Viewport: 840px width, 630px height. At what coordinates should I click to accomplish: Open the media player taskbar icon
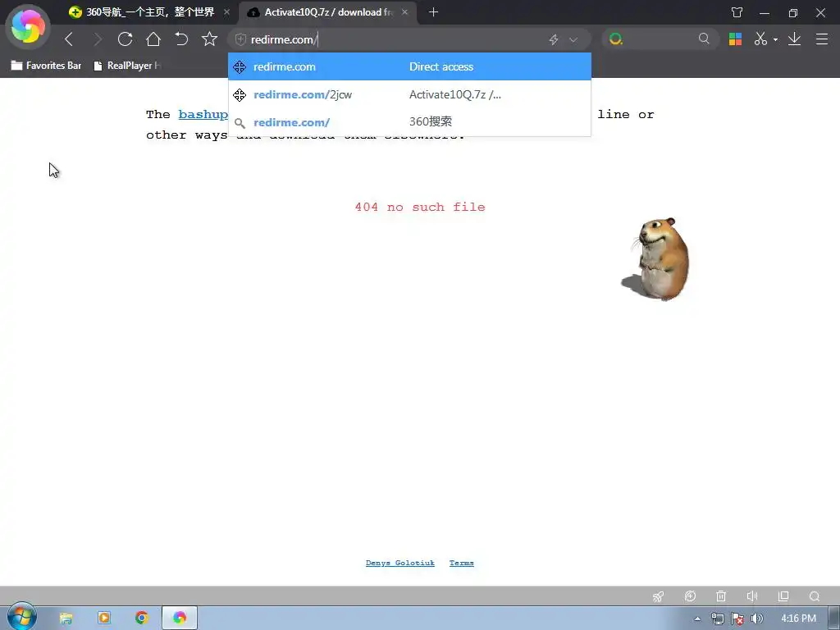click(x=104, y=619)
